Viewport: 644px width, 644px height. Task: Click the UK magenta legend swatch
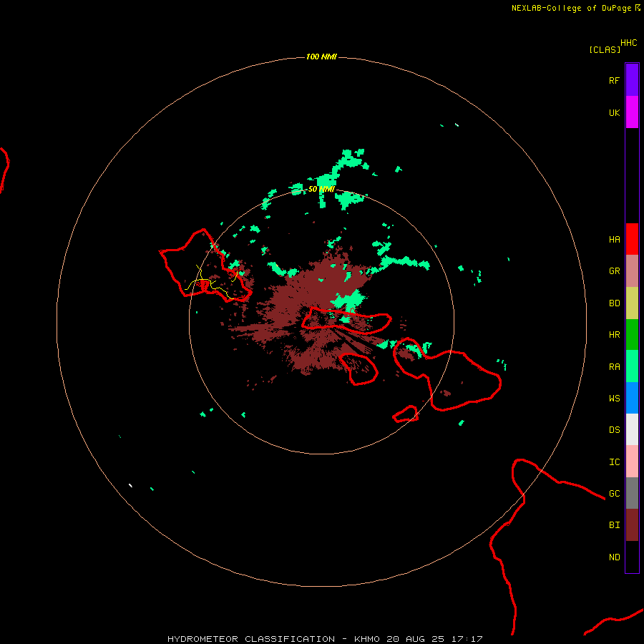[x=632, y=112]
